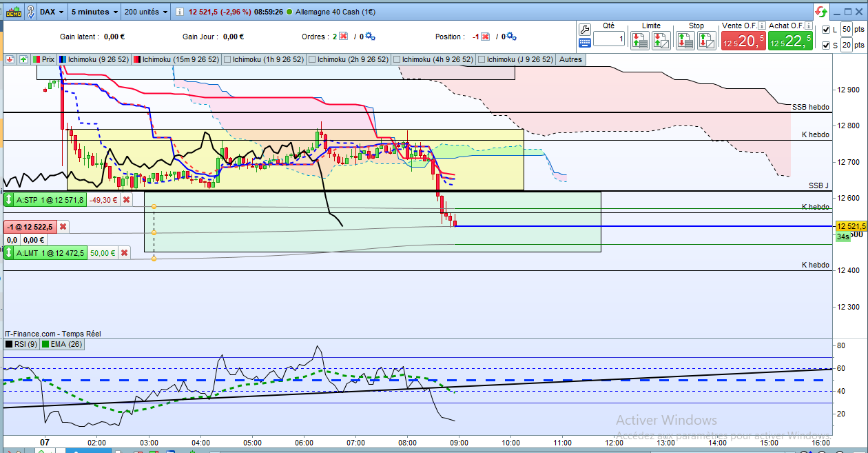Viewport: 868px width, 453px height.
Task: Click the L points field showing 50
Action: [x=846, y=30]
